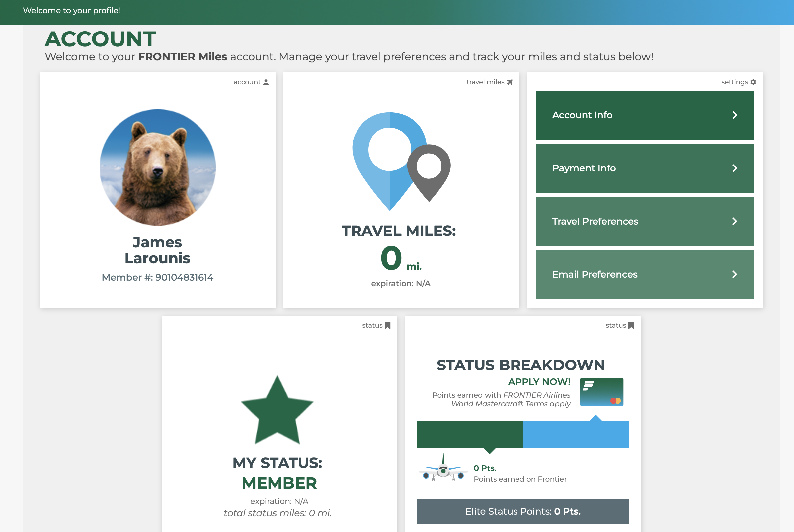Click the chevron arrow on Travel Preferences
Viewport: 794px width, 532px height.
(735, 221)
